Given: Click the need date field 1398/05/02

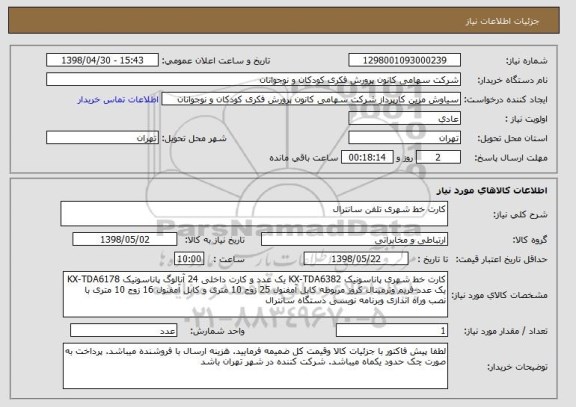Looking at the screenshot, I should 125,240.
